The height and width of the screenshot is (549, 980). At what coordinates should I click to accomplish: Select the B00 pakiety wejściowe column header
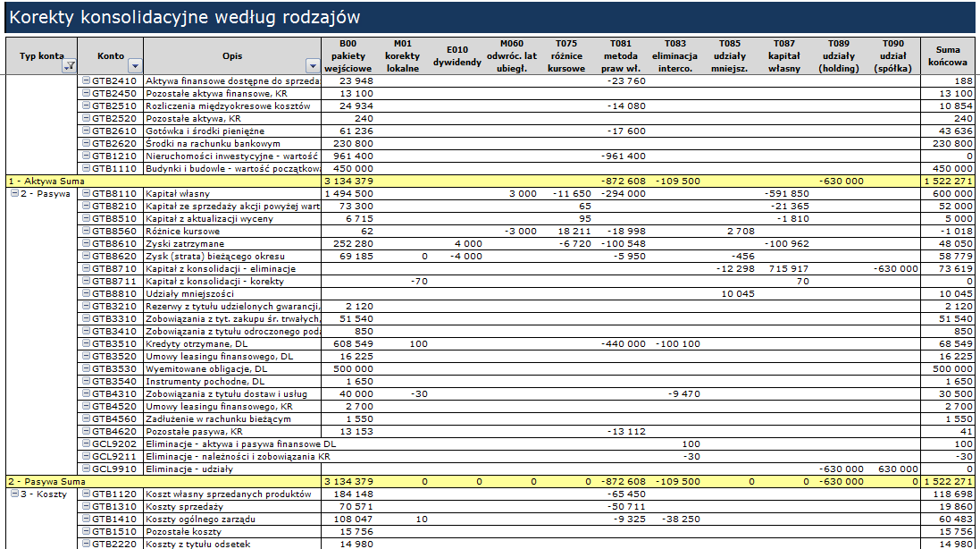tap(348, 55)
